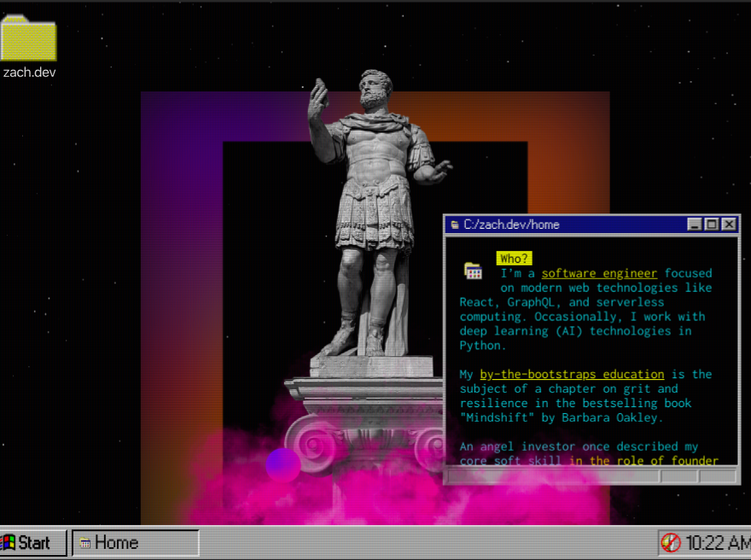Click the highlighted Who? heading
This screenshot has height=560, width=751.
(x=515, y=259)
